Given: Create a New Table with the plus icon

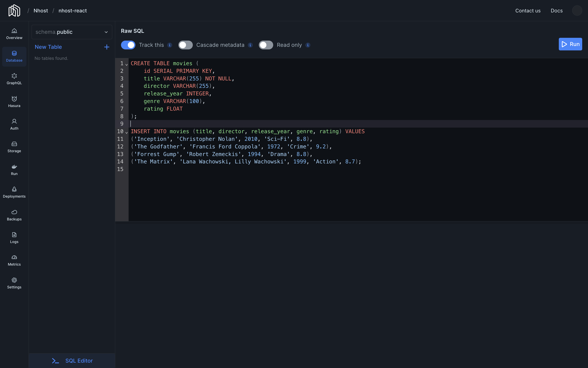Looking at the screenshot, I should [x=107, y=47].
